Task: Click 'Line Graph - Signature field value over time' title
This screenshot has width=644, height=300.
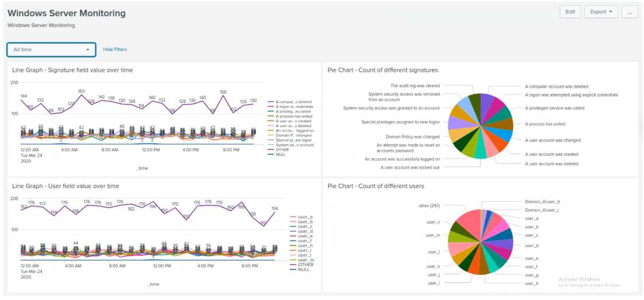Action: click(72, 71)
